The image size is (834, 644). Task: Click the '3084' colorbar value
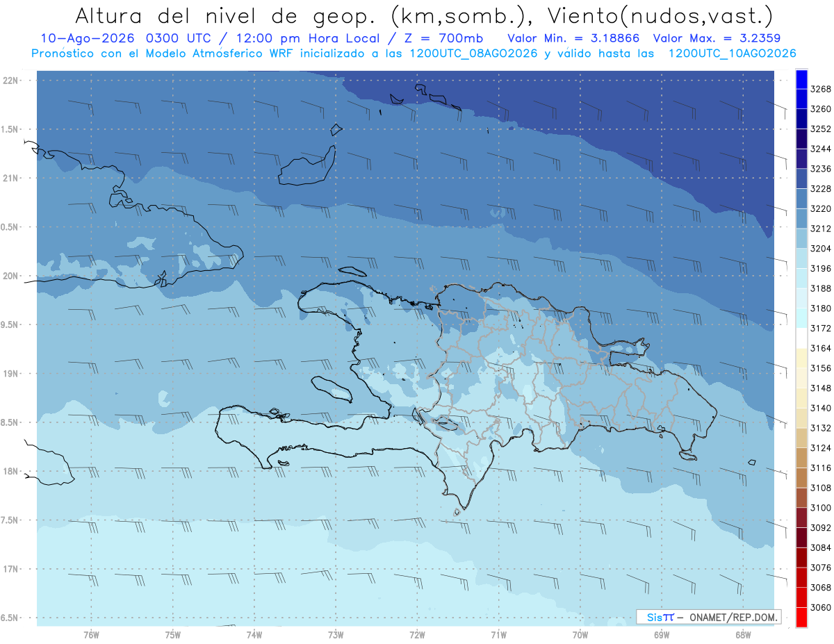(821, 547)
